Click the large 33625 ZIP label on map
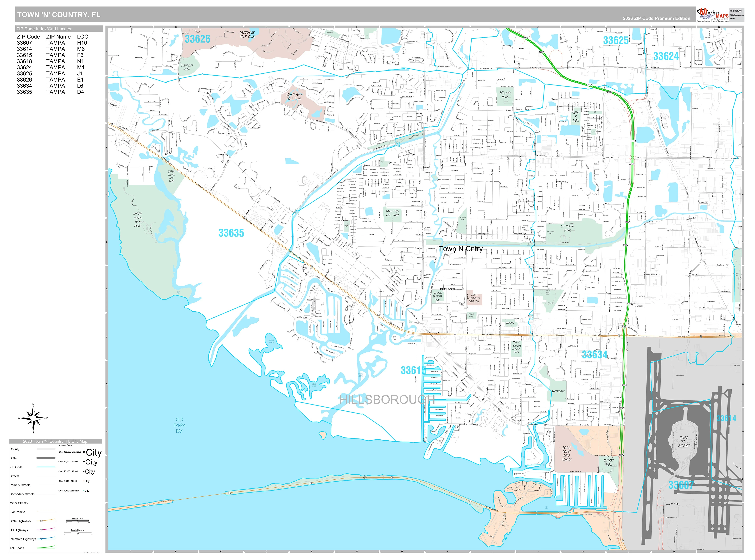Image resolution: width=755 pixels, height=560 pixels. tap(616, 41)
